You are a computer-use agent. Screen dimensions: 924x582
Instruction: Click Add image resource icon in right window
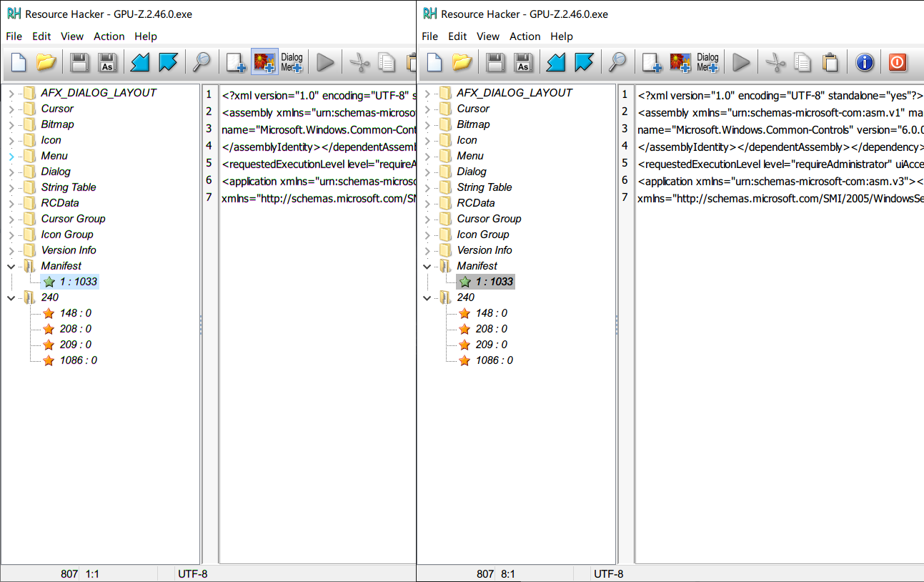pos(680,62)
